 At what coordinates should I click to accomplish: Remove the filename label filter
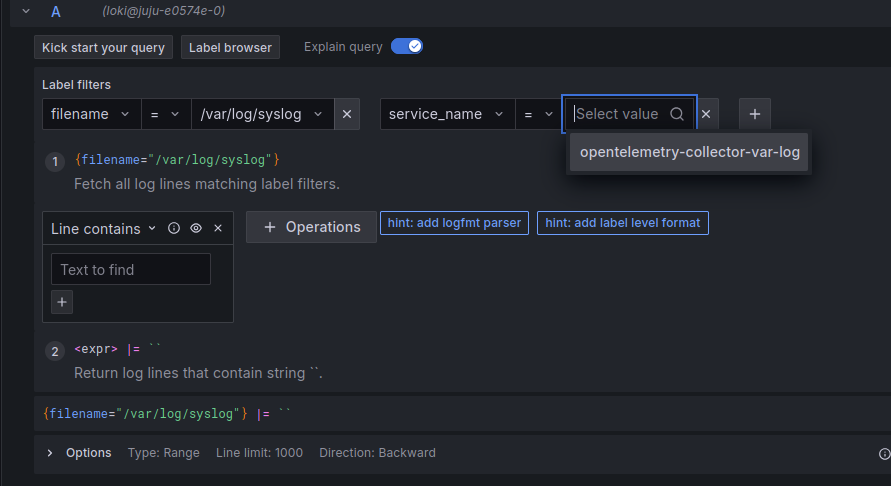pos(347,114)
